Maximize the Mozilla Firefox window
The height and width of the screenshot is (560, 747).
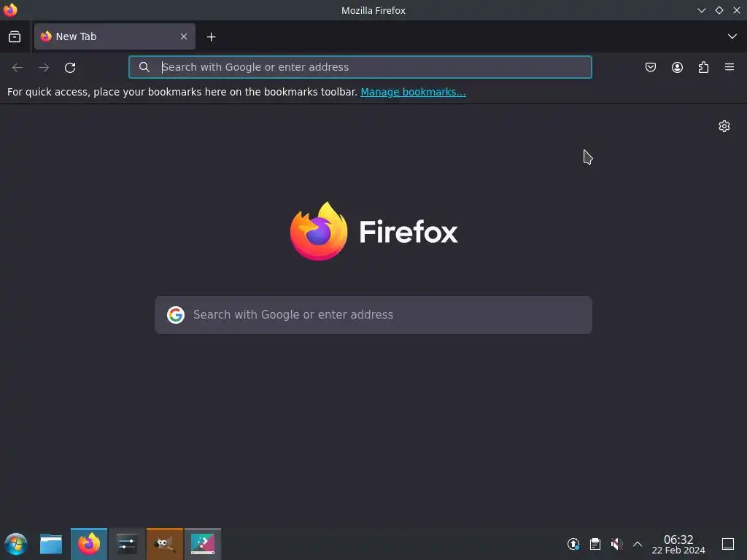[x=719, y=10]
